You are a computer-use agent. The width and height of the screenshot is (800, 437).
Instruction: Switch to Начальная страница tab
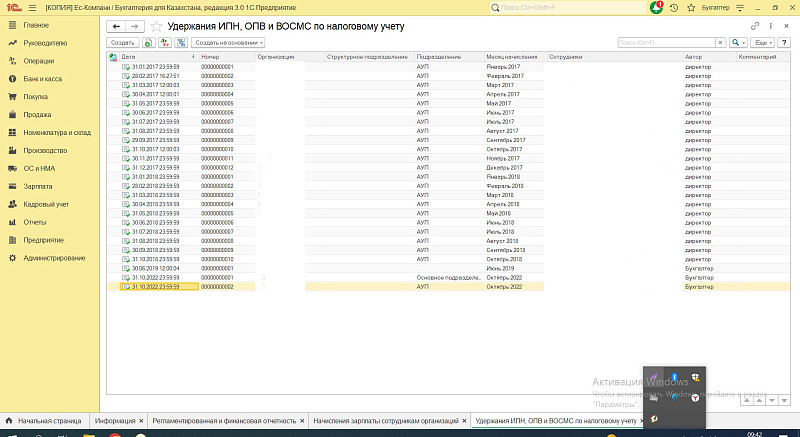click(45, 421)
